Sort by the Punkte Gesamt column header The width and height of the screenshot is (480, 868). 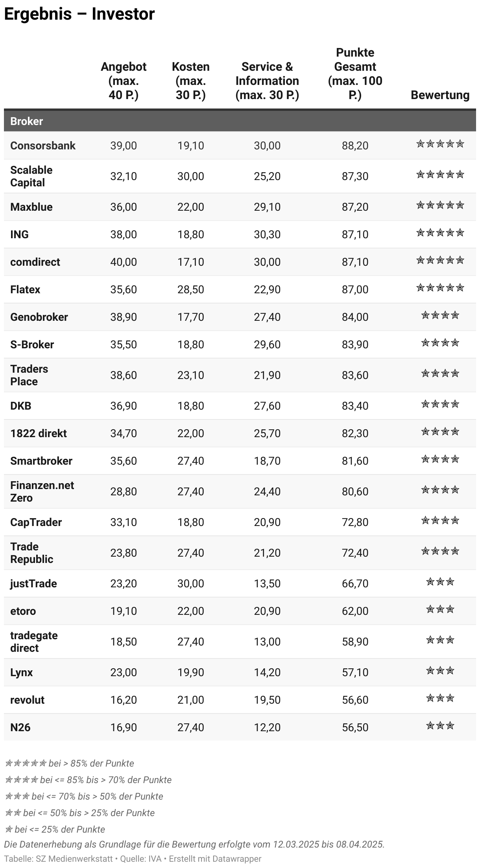(355, 74)
